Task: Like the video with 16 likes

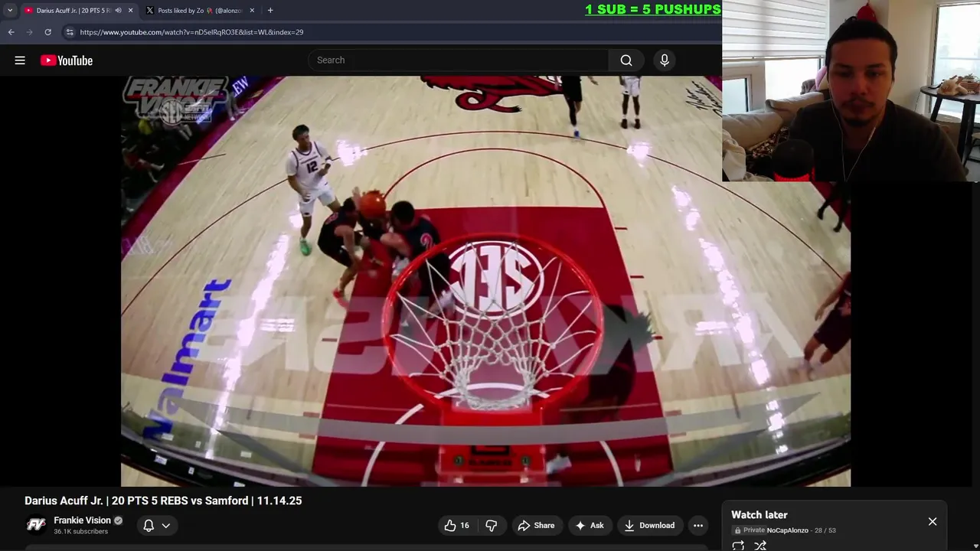Action: pos(456,526)
